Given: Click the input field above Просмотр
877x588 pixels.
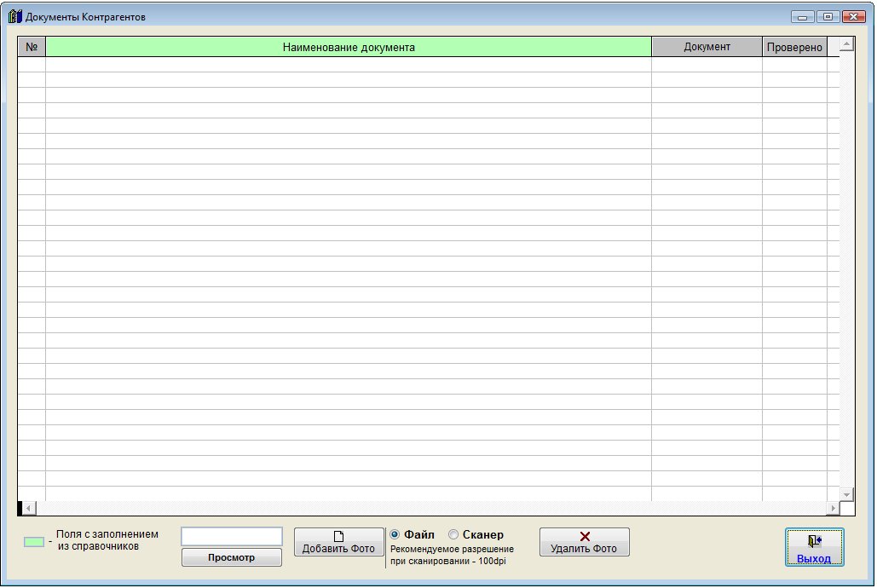Looking at the screenshot, I should tap(232, 537).
